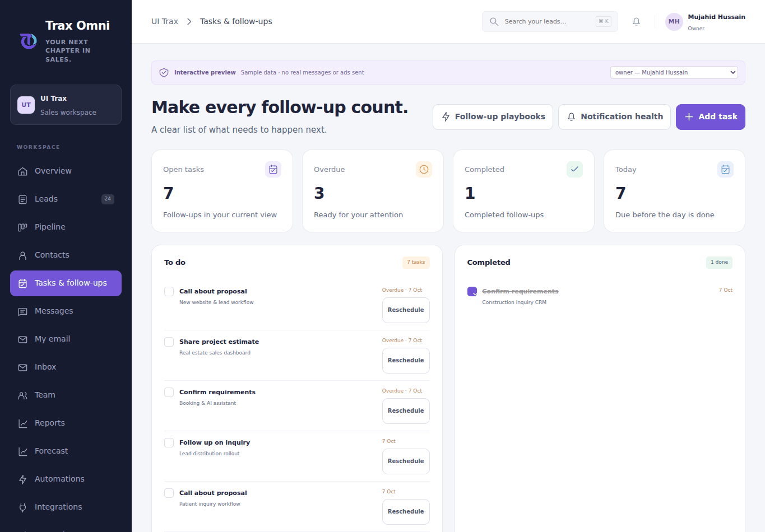Check the Patient inquiry workflow proposal task
765x532 pixels.
pyautogui.click(x=169, y=493)
